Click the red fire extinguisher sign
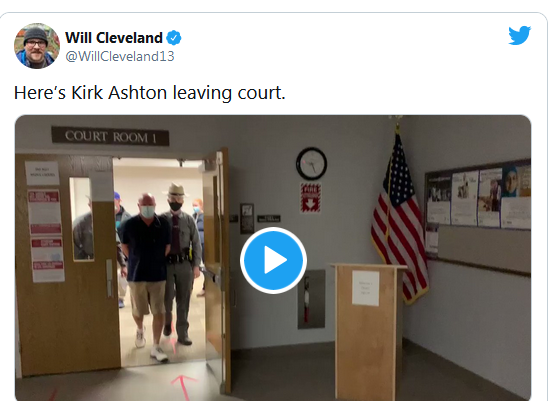The height and width of the screenshot is (401, 550). click(x=310, y=198)
